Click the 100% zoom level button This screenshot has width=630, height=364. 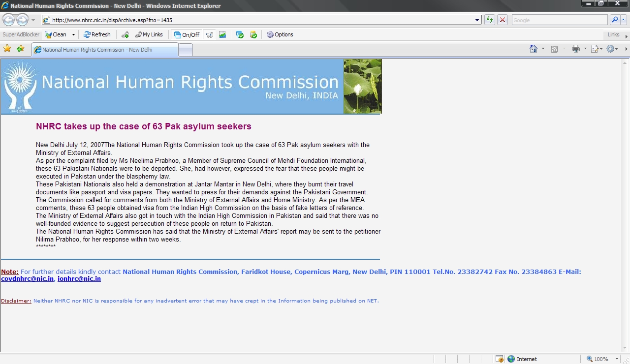[x=598, y=359]
